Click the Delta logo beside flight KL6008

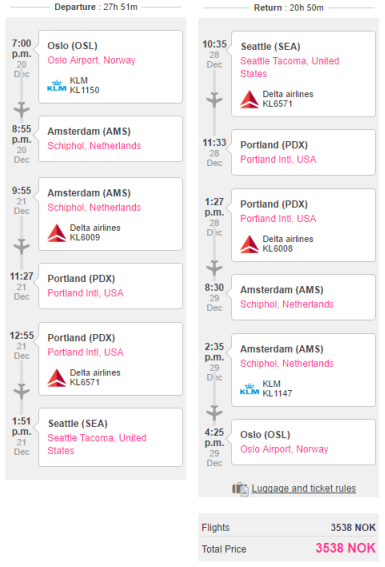tap(249, 244)
